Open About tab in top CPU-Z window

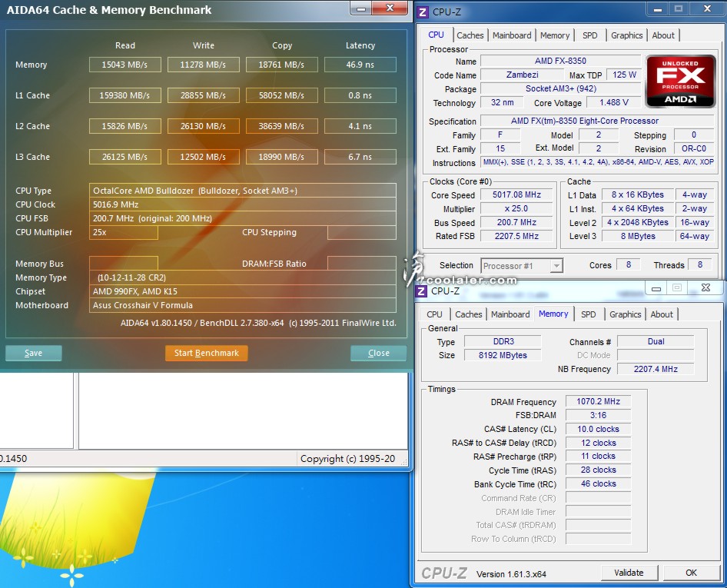(663, 35)
